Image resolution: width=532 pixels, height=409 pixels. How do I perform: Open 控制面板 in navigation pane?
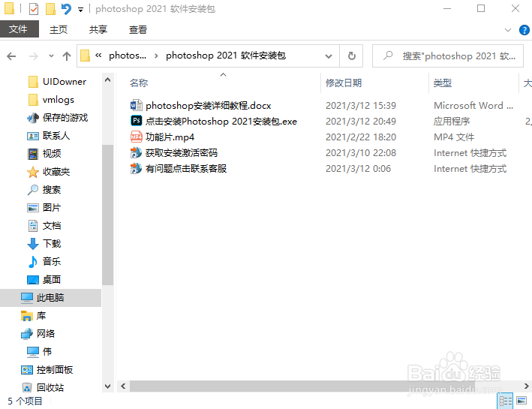point(54,370)
